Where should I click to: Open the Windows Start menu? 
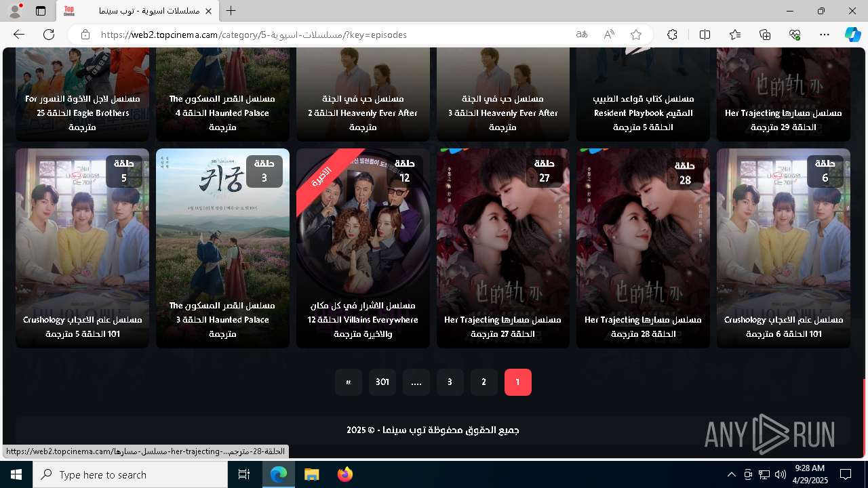pos(16,474)
